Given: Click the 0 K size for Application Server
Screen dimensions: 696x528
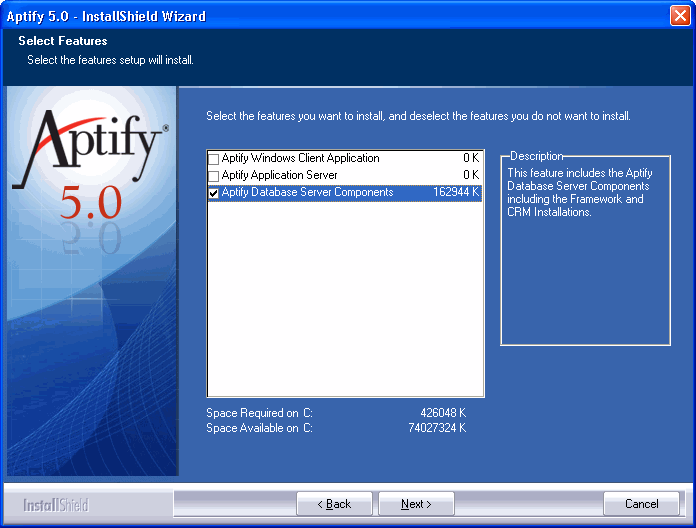Looking at the screenshot, I should tap(471, 175).
